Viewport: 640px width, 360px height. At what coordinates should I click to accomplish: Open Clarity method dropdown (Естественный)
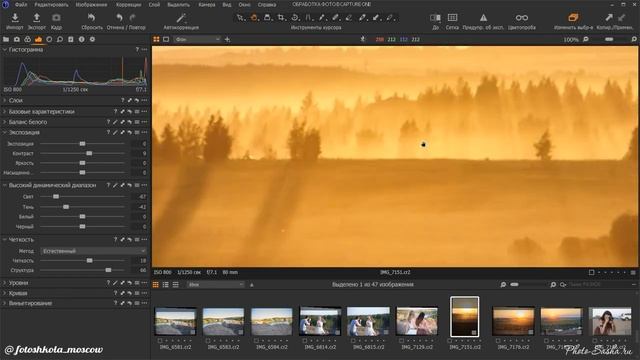tap(93, 251)
